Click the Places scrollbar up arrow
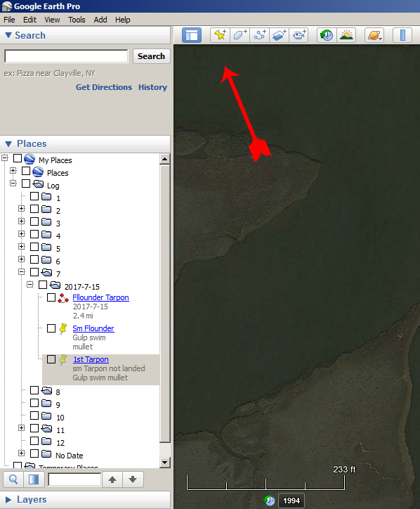The height and width of the screenshot is (509, 420). (165, 159)
